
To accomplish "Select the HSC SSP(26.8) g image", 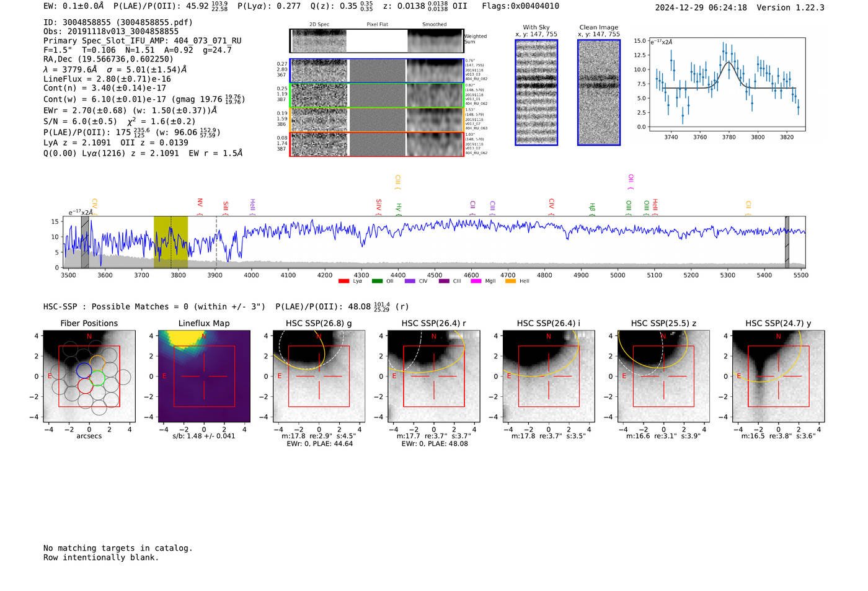I will [x=319, y=376].
